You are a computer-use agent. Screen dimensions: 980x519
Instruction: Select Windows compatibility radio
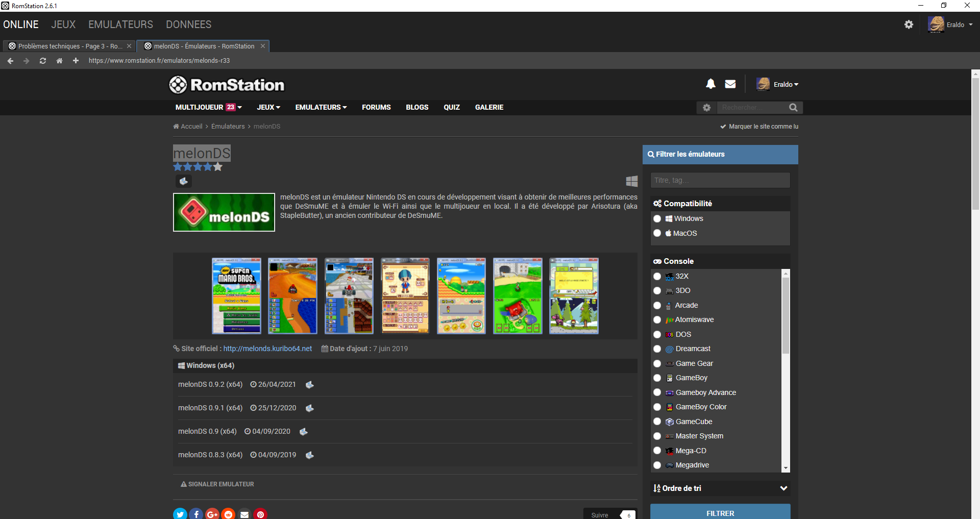click(x=657, y=219)
